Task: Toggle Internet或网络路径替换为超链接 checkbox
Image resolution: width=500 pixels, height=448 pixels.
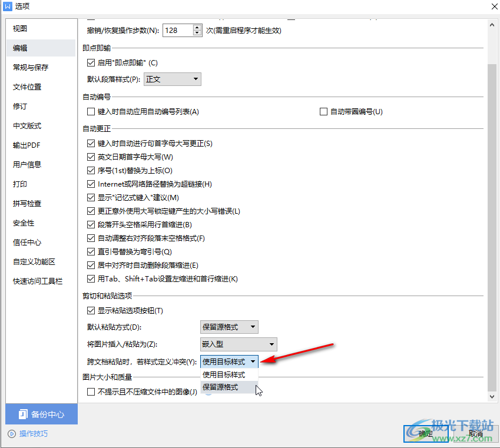Action: tap(91, 184)
